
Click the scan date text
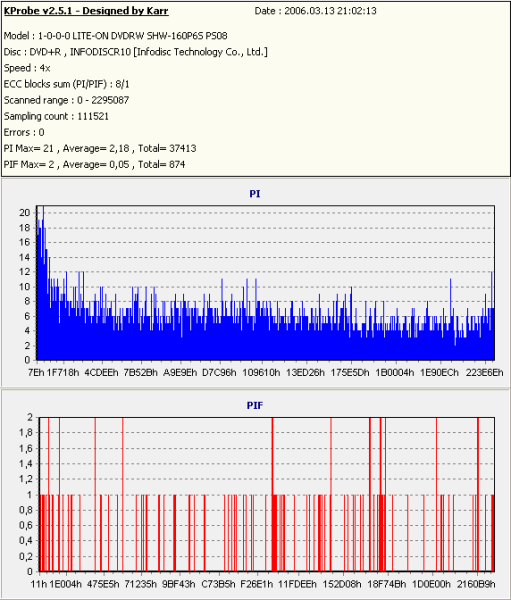click(x=315, y=11)
